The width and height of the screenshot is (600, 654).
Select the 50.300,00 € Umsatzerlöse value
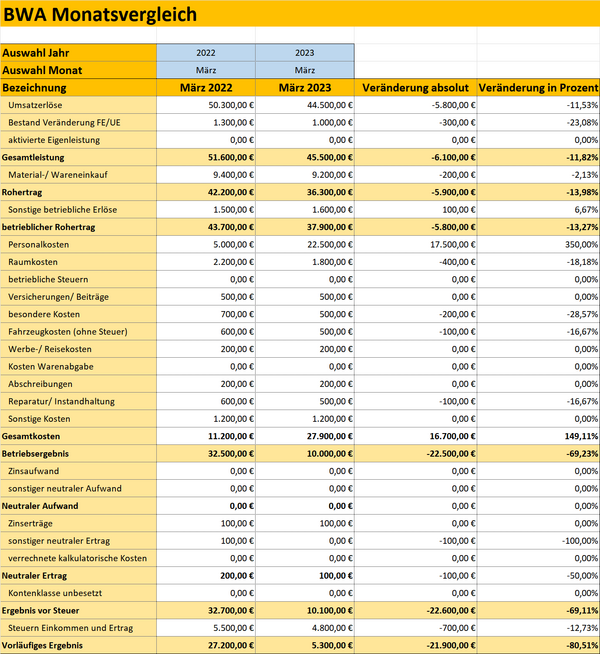(206, 105)
